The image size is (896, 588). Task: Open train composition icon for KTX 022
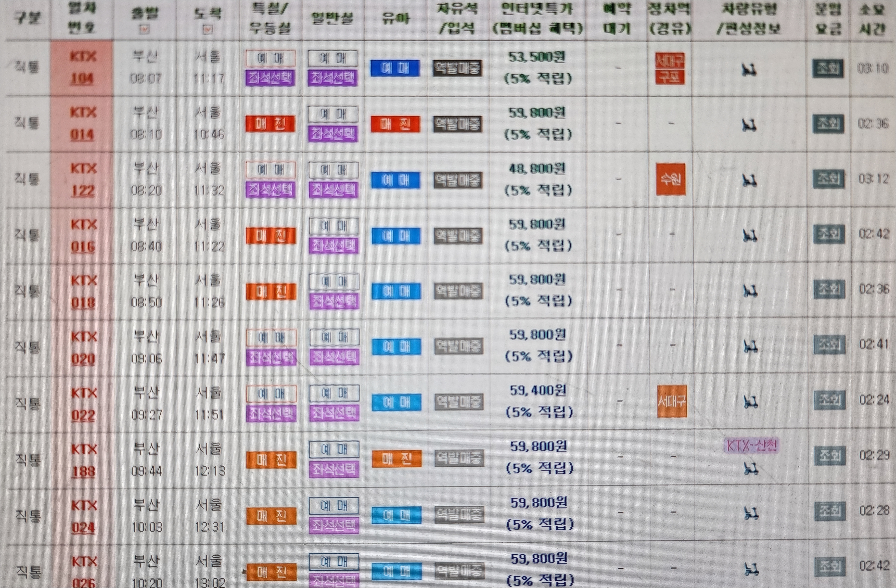coord(751,402)
